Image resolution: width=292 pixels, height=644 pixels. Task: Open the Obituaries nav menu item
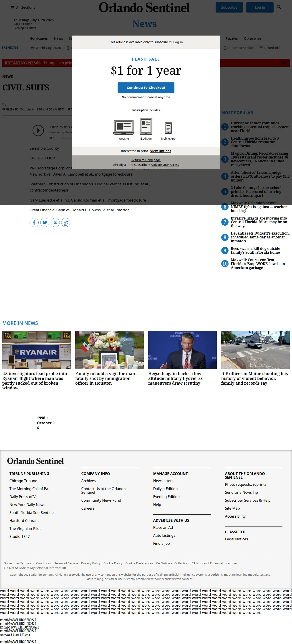[x=253, y=38]
